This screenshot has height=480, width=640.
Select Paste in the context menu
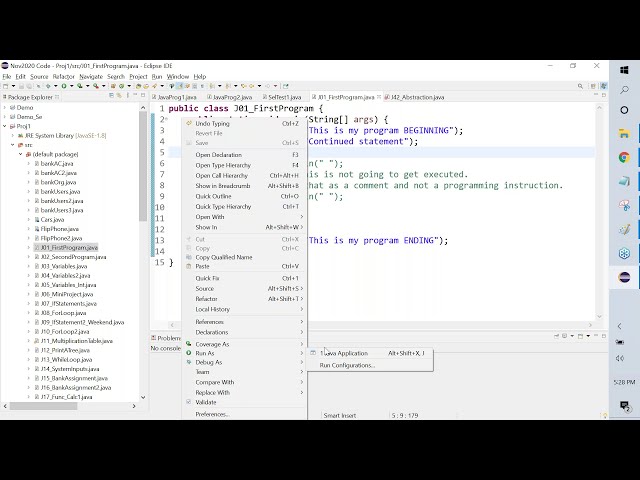[x=244, y=266]
